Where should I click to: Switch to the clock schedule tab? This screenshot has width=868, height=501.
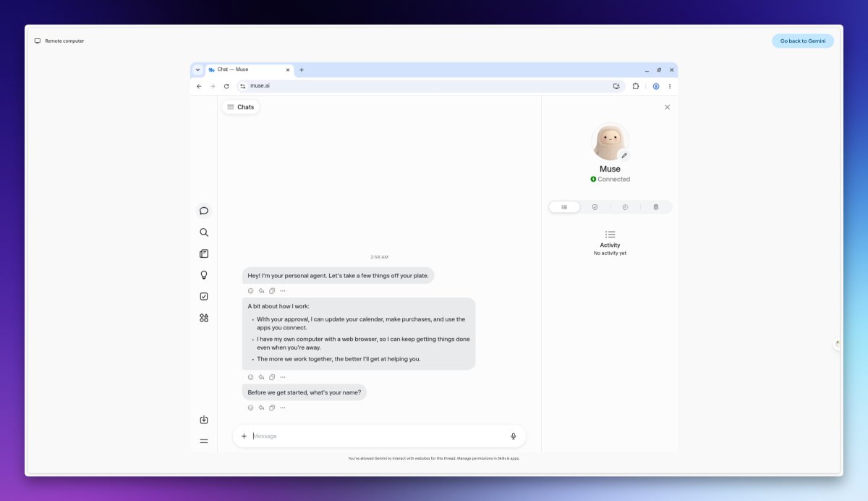click(x=625, y=207)
